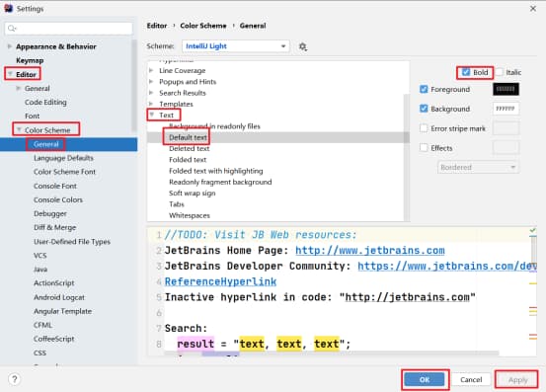This screenshot has height=392, width=546.
Task: Click the Editor breadcrumb
Action: pyautogui.click(x=157, y=26)
